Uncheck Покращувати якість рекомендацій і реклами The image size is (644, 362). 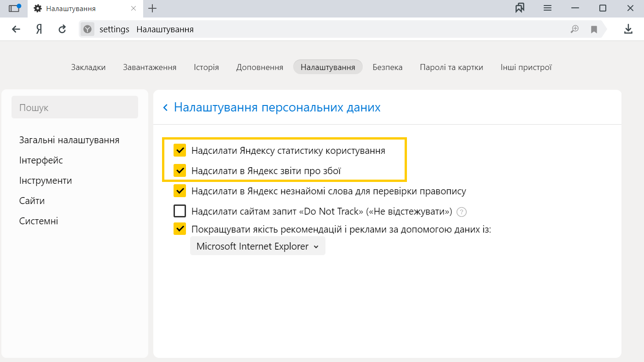[180, 229]
